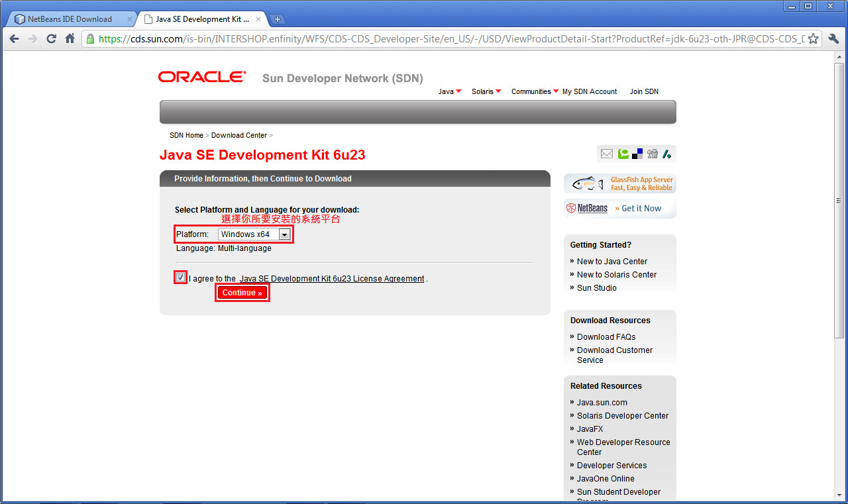Click the Delicious bookmark share icon

(x=637, y=154)
